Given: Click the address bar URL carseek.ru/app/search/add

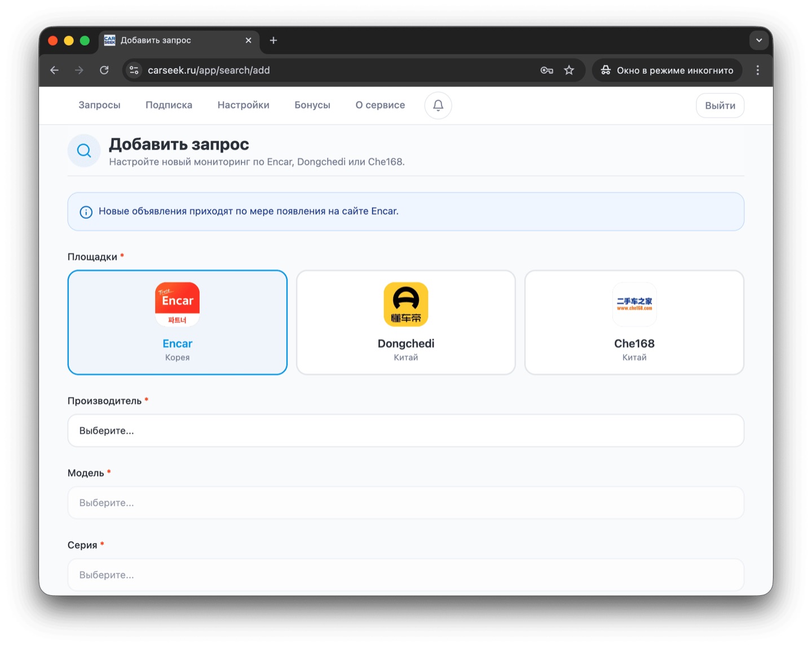Looking at the screenshot, I should click(209, 70).
